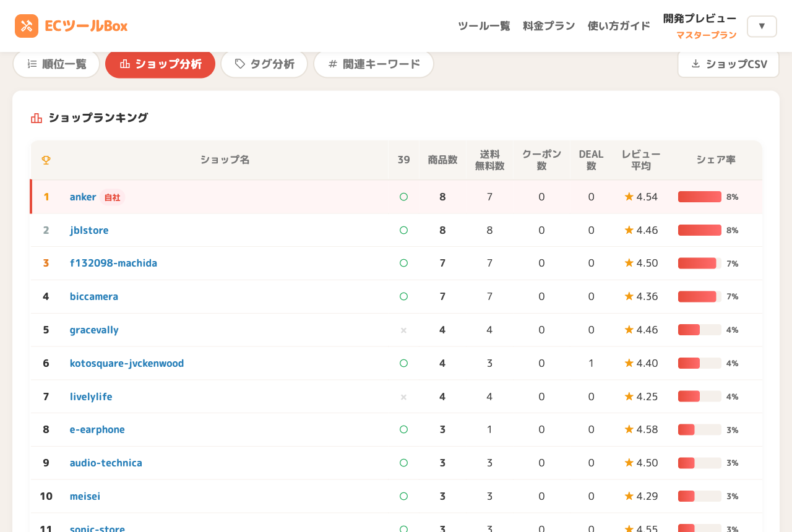Viewport: 792px width, 532px height.
Task: Open the audio-technica shop link
Action: 106,463
